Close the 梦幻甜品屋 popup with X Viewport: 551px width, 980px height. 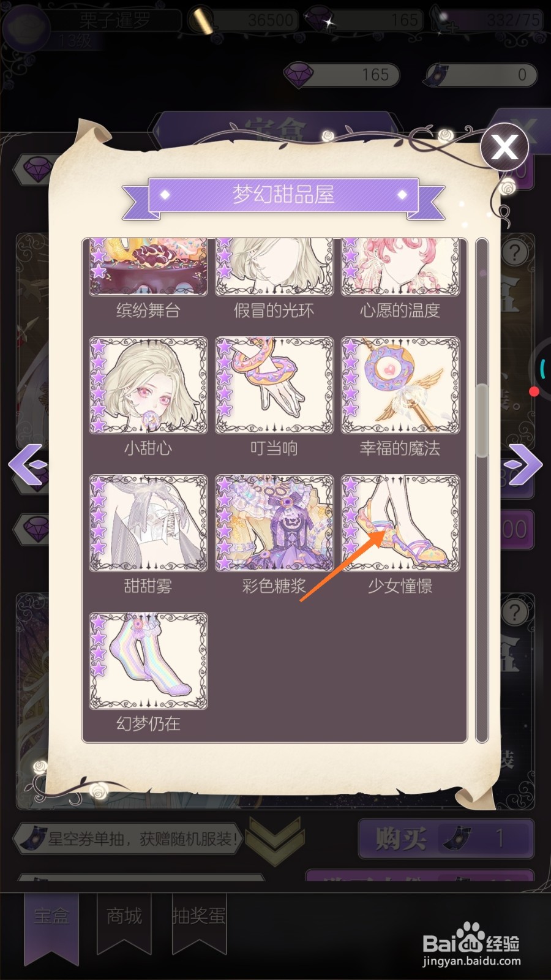point(504,147)
